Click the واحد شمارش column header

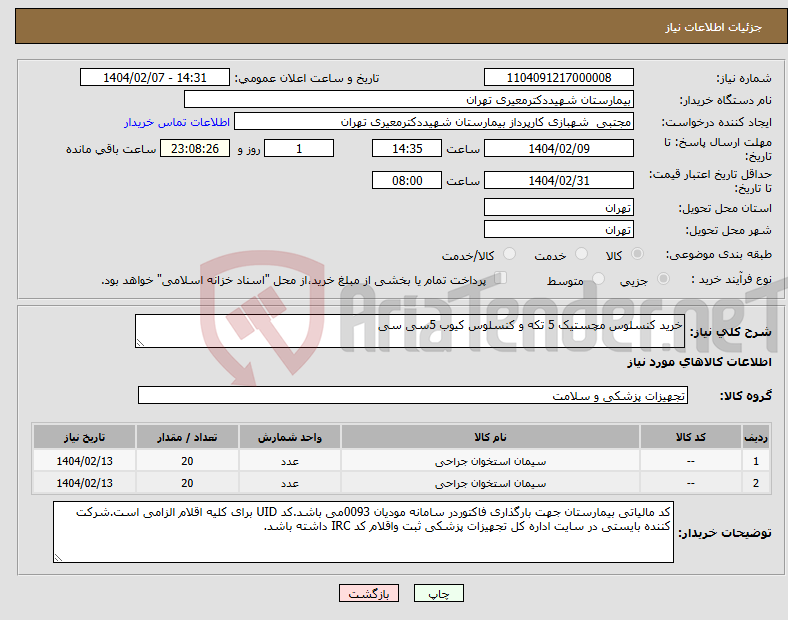[x=290, y=437]
